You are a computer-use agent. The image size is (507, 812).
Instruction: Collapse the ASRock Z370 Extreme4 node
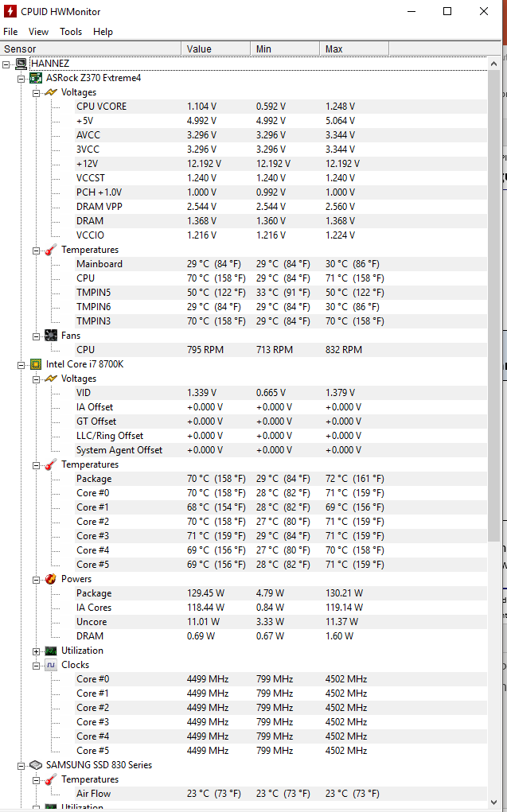(21, 79)
